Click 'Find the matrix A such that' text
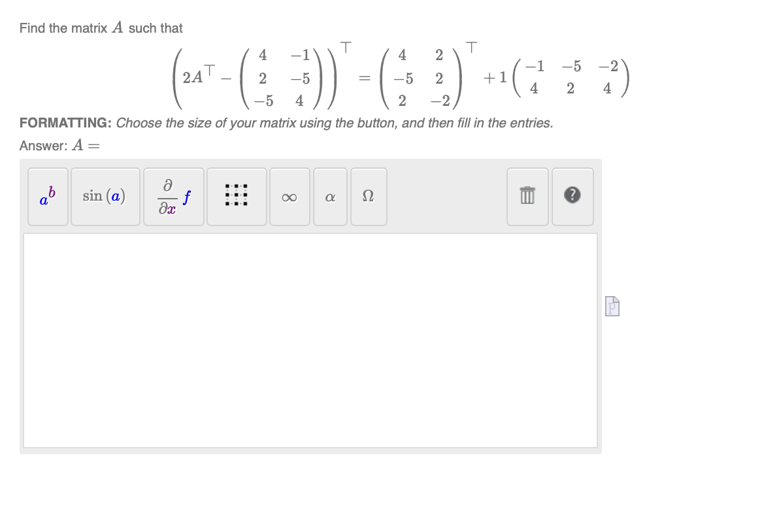The image size is (762, 532). (101, 28)
